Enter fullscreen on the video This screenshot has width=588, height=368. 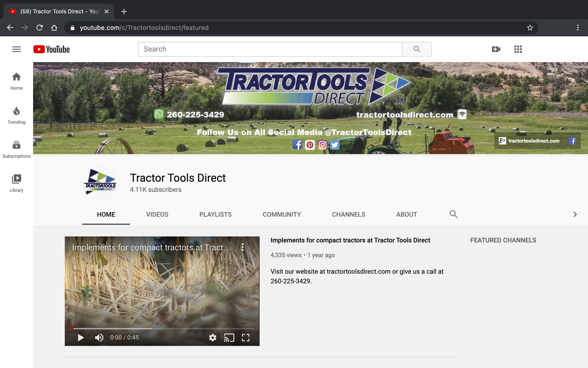pos(246,338)
